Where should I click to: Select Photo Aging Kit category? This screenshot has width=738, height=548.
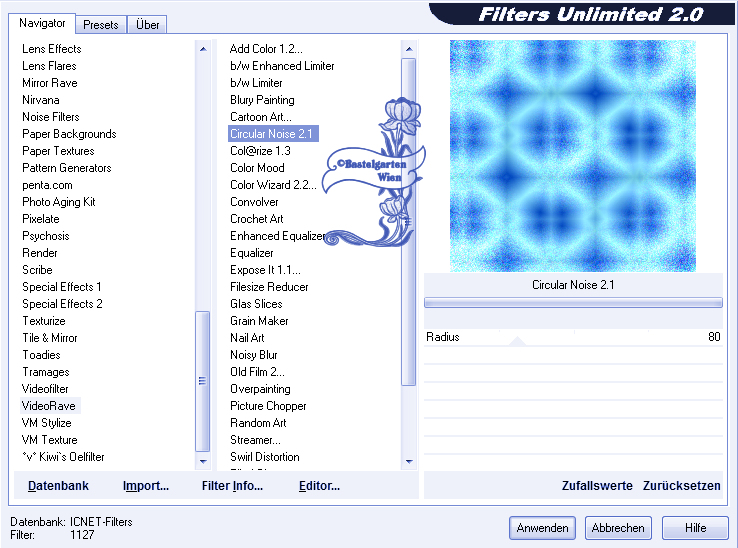tap(59, 202)
